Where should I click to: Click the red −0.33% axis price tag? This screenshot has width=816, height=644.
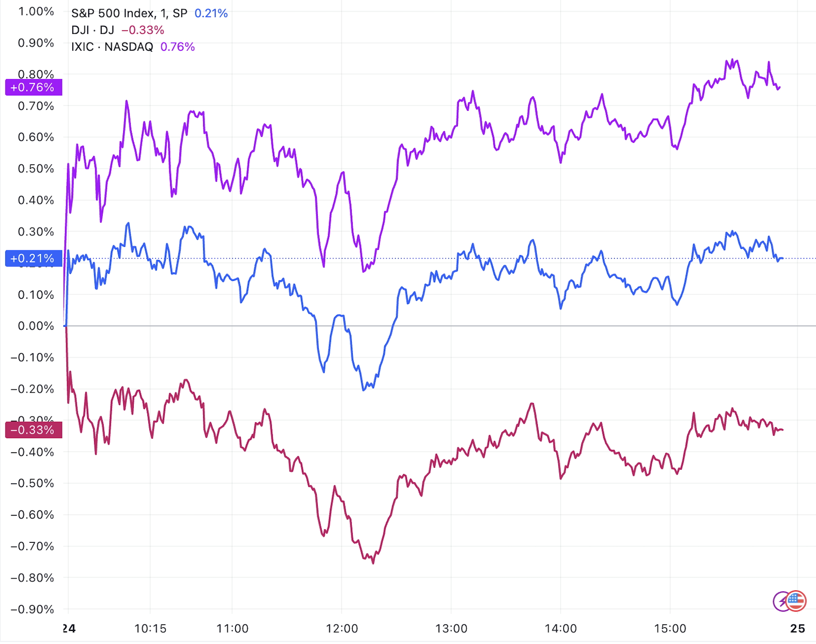(x=33, y=430)
